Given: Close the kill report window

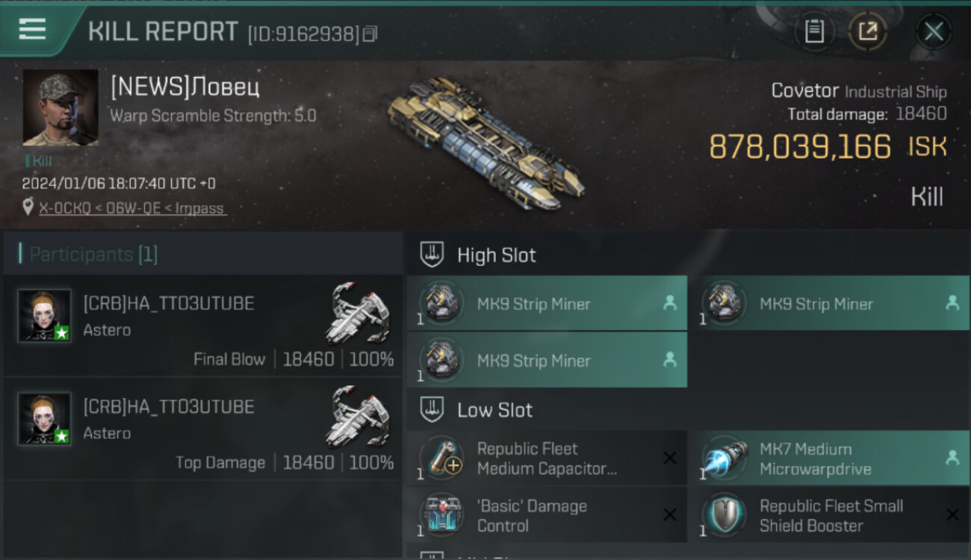Looking at the screenshot, I should pos(934,31).
